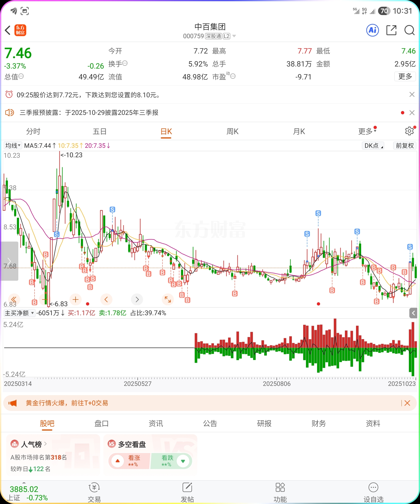Open the 财务 tab
Viewport: 420px width, 504px height.
click(x=319, y=423)
